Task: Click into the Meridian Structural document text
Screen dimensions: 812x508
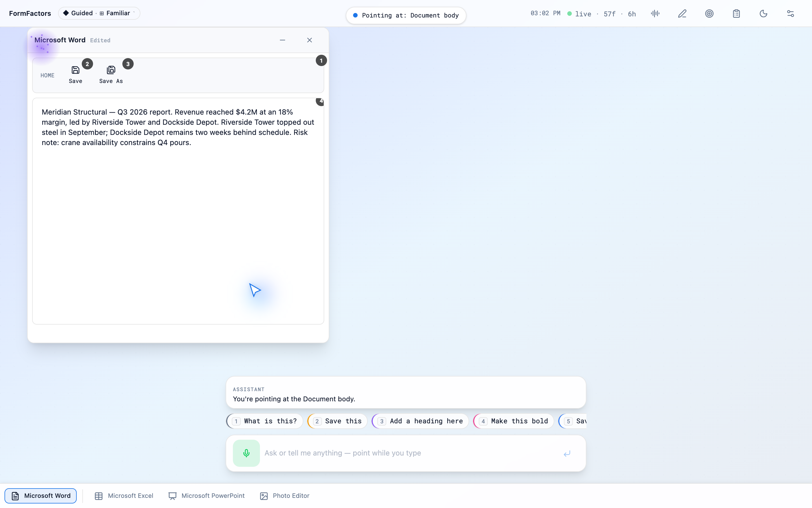Action: pos(178,127)
